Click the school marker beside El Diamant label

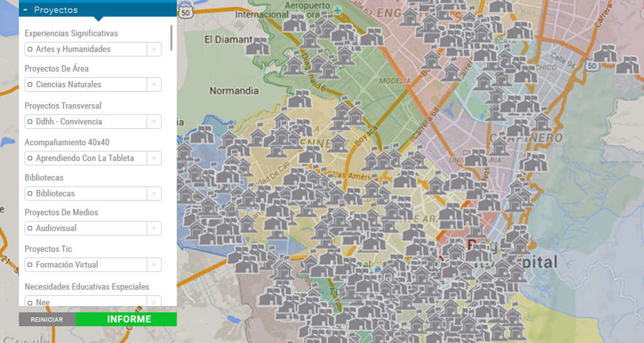tap(257, 46)
